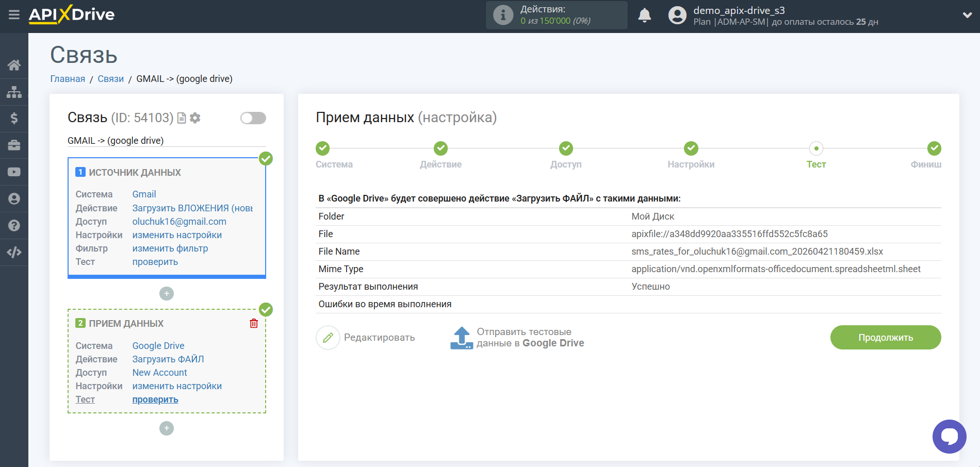This screenshot has width=980, height=467.
Task: Add a step after the data receiving block
Action: pos(167,428)
